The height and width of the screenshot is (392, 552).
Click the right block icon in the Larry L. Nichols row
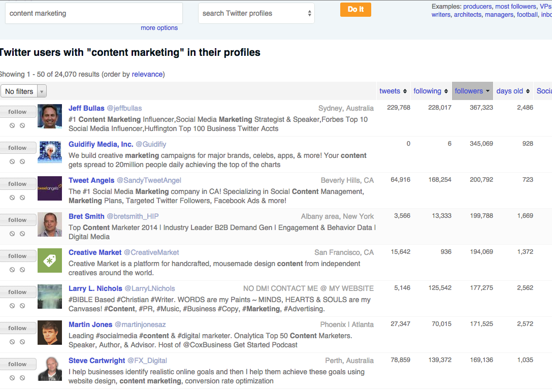[x=22, y=306]
